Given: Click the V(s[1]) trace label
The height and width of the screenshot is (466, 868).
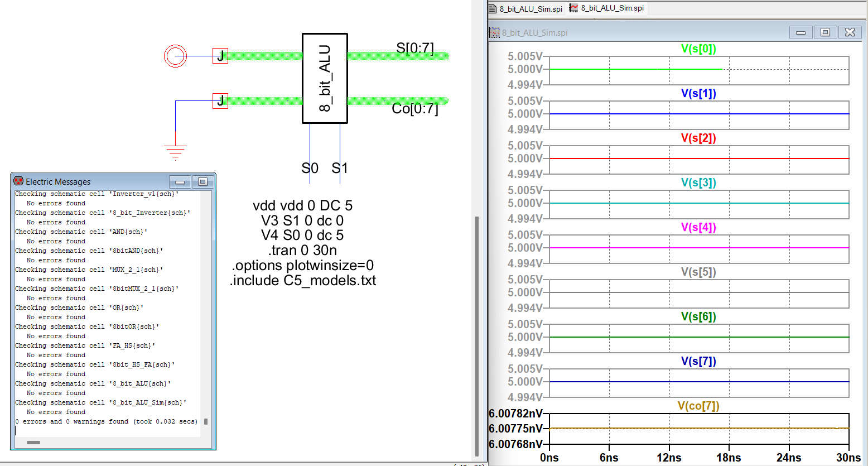Looking at the screenshot, I should click(698, 93).
